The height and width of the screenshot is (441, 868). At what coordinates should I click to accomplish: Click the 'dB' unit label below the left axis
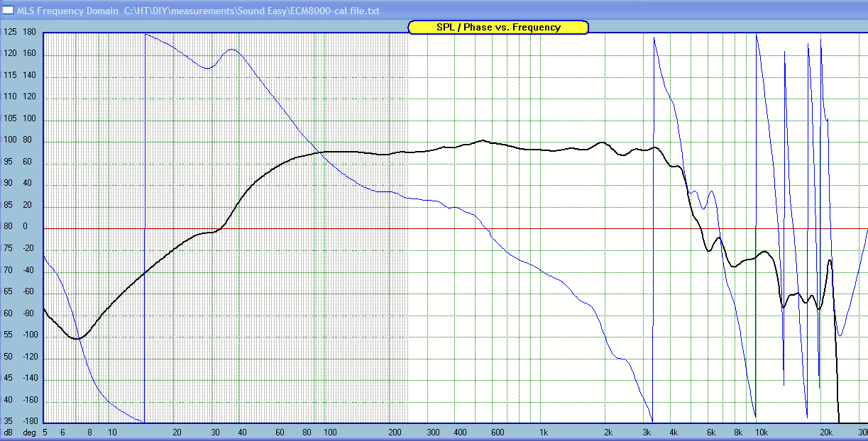(8, 432)
